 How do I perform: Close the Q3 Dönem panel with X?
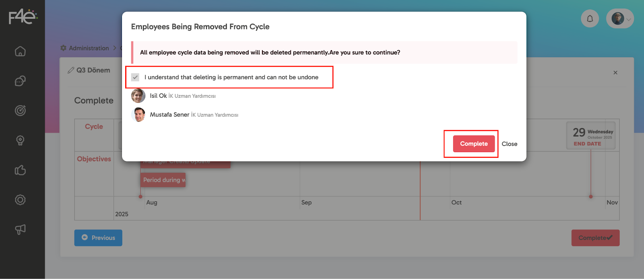(x=615, y=72)
